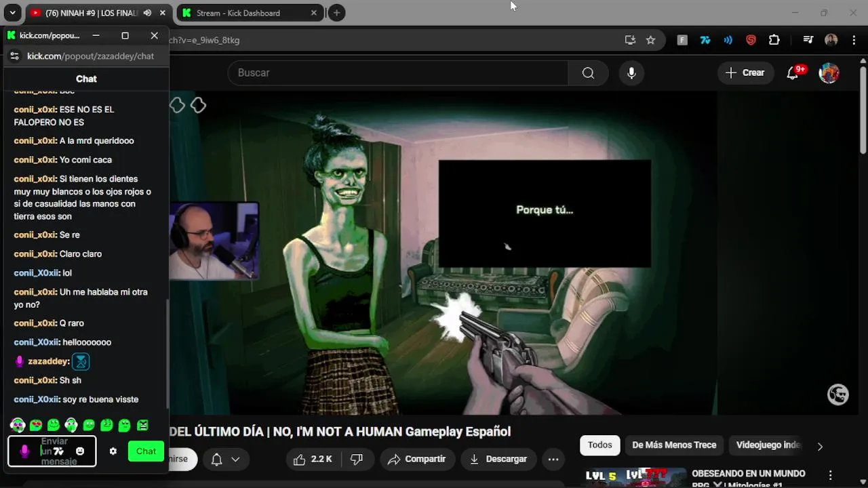Image resolution: width=868 pixels, height=488 pixels.
Task: Open the Extensions puzzle menu
Action: [x=774, y=40]
